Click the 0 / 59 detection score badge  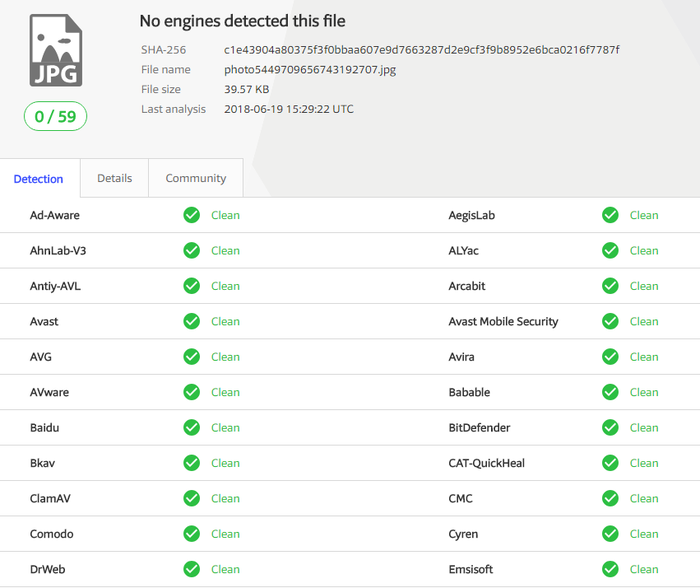[55, 117]
